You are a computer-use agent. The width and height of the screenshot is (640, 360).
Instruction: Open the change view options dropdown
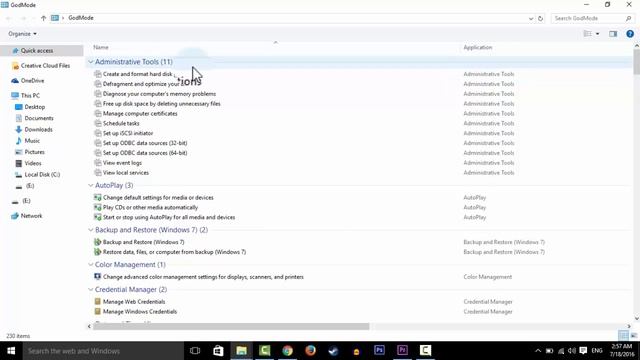pyautogui.click(x=598, y=34)
